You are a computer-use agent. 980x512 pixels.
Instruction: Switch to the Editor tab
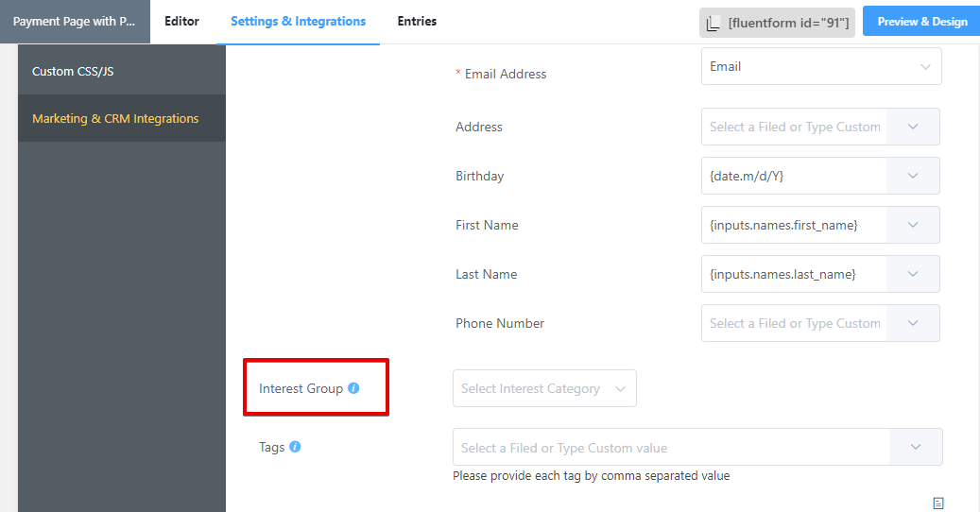(x=181, y=21)
